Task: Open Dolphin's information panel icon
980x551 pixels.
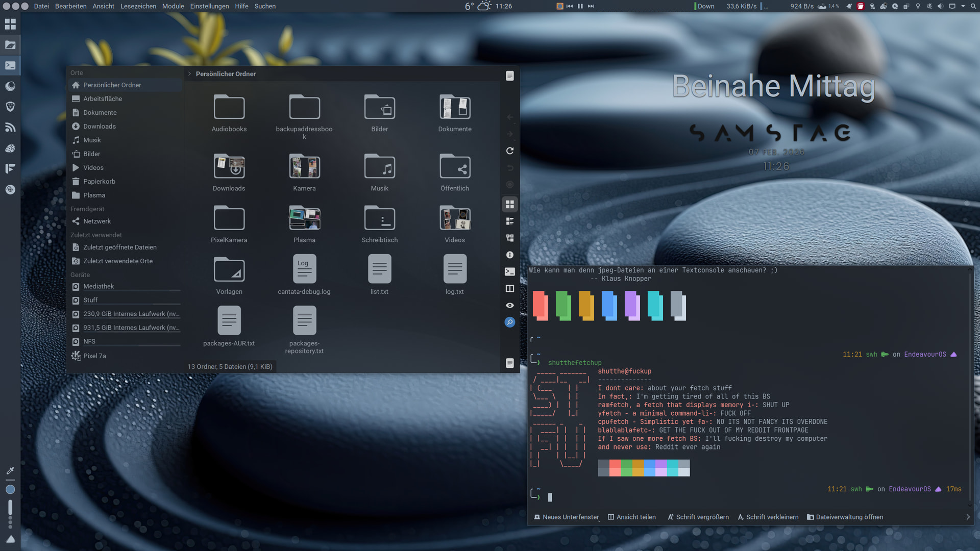Action: (x=509, y=255)
